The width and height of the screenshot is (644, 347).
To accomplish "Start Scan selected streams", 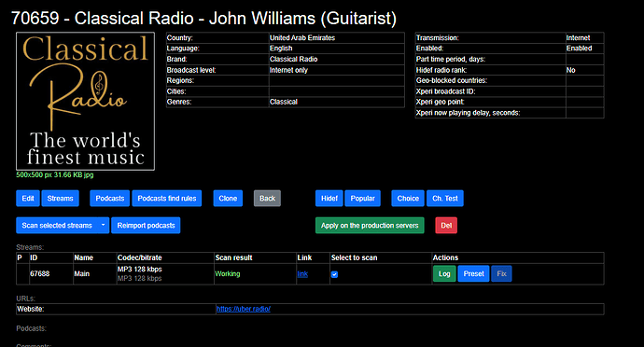I will (x=57, y=226).
